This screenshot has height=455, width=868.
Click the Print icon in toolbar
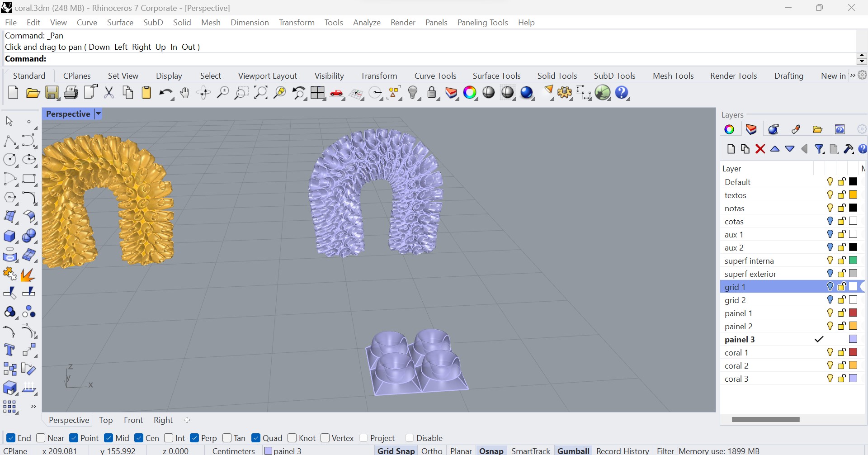(x=71, y=93)
